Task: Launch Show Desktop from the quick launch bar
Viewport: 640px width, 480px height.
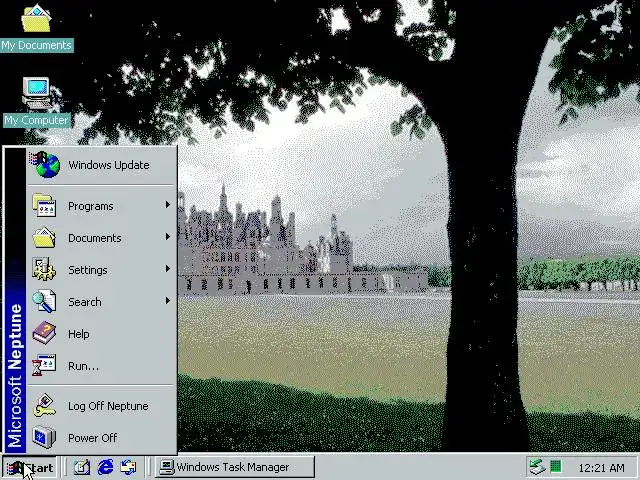Action: click(x=82, y=467)
